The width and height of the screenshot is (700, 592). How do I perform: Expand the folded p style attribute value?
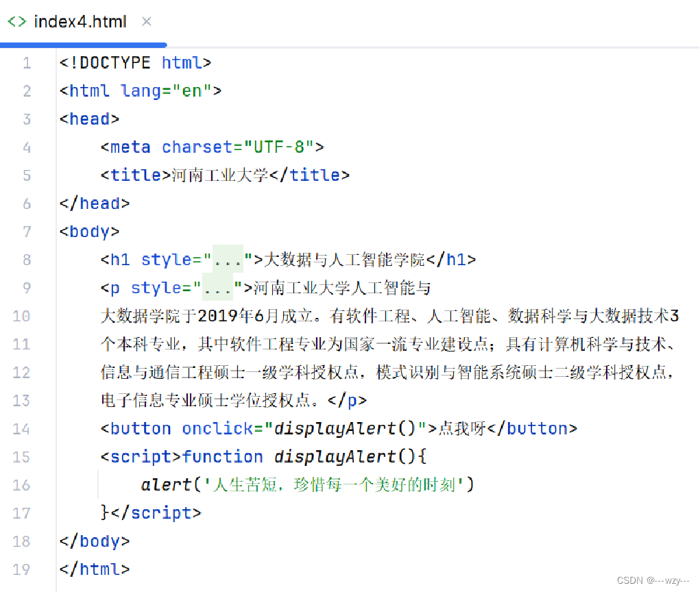click(x=217, y=287)
